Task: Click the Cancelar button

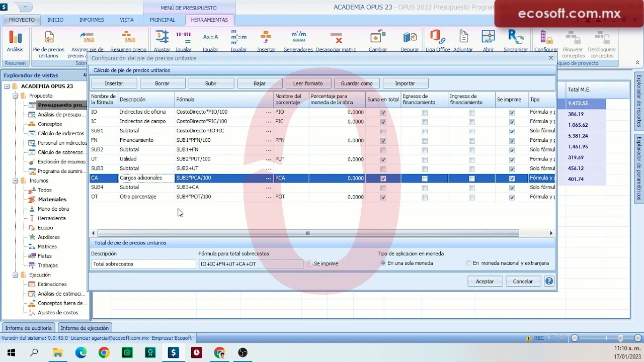Action: [x=523, y=281]
